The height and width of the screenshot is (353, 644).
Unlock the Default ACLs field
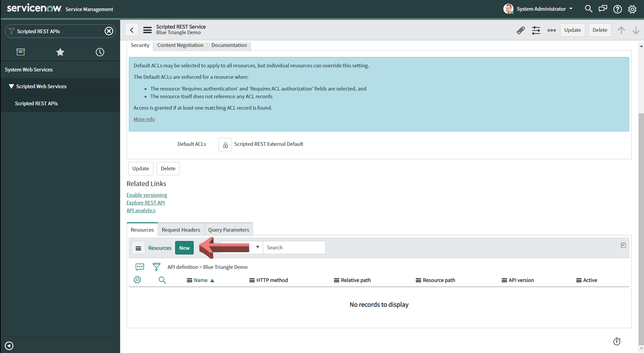pos(225,144)
